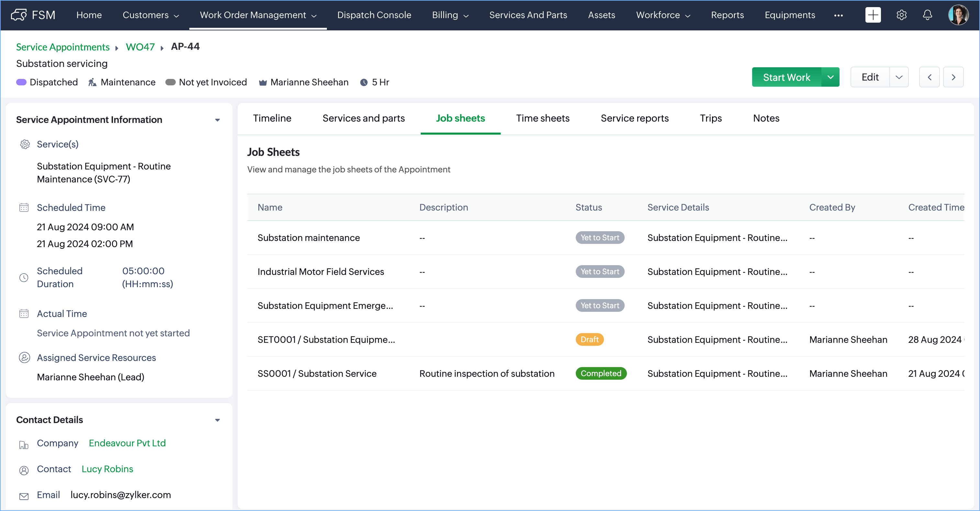Click the user profile avatar
Image resolution: width=980 pixels, height=511 pixels.
(958, 15)
